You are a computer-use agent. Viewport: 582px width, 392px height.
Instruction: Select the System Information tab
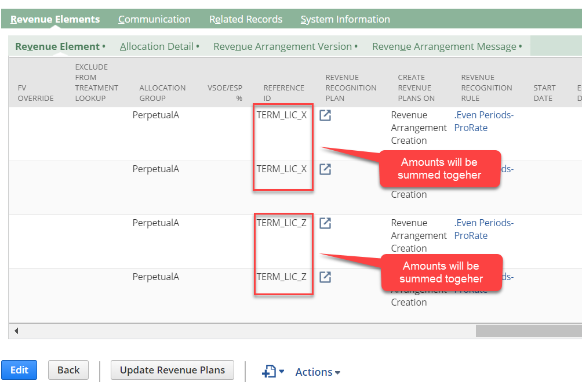tap(345, 19)
